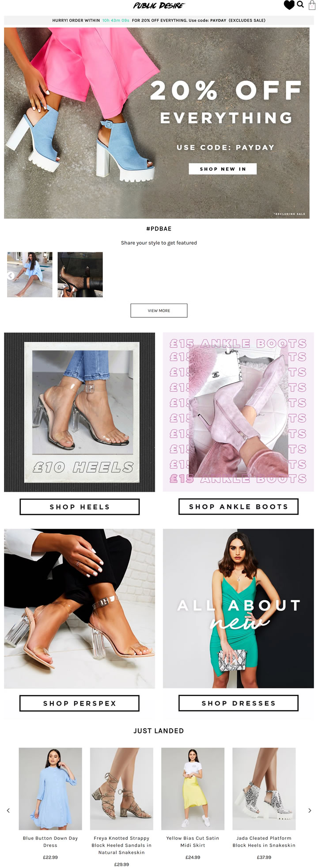Click the Public Desire logo

pos(159,5)
